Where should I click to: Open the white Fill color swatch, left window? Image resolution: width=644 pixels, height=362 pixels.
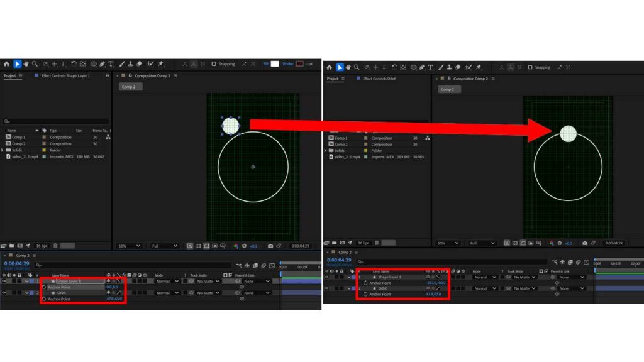[275, 64]
